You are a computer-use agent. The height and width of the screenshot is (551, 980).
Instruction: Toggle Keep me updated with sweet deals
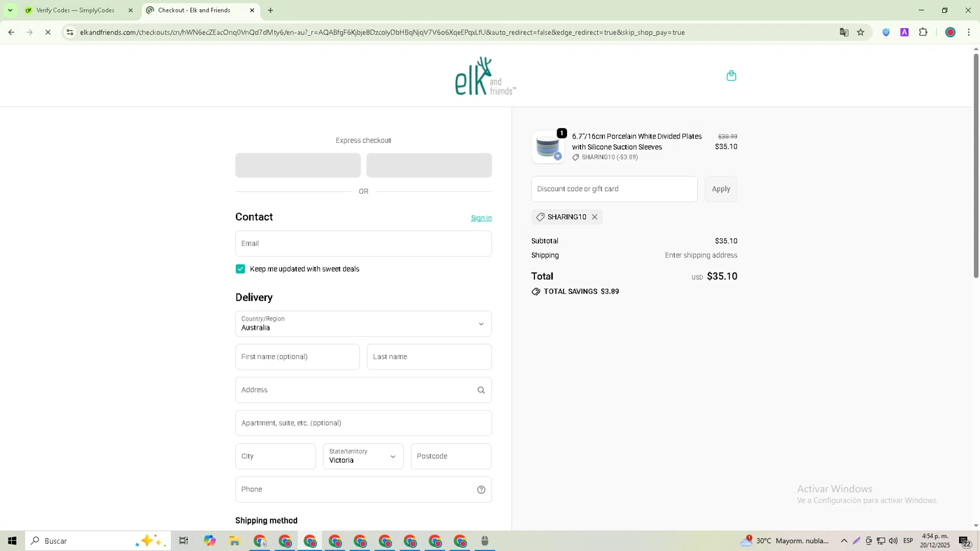[240, 269]
